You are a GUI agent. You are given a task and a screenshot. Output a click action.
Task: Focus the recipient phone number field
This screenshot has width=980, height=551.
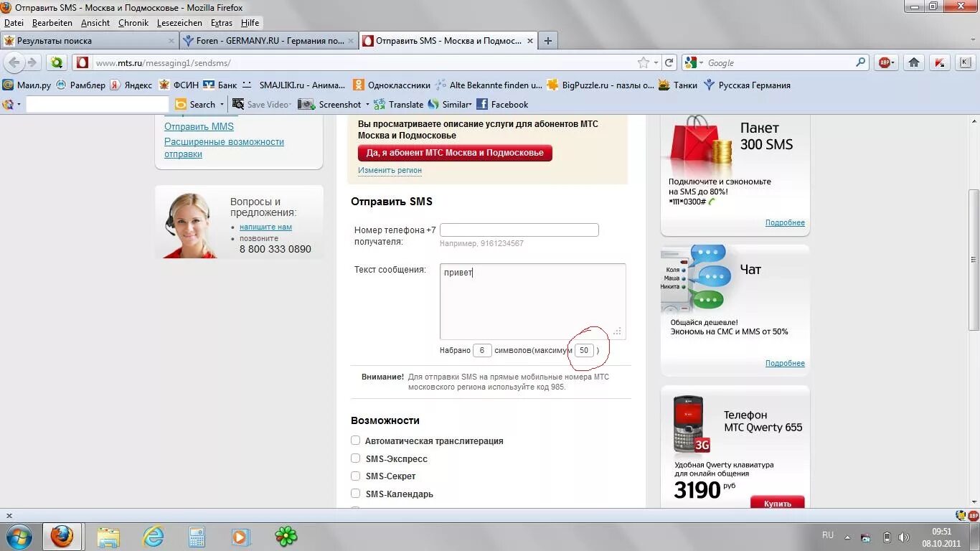(519, 230)
